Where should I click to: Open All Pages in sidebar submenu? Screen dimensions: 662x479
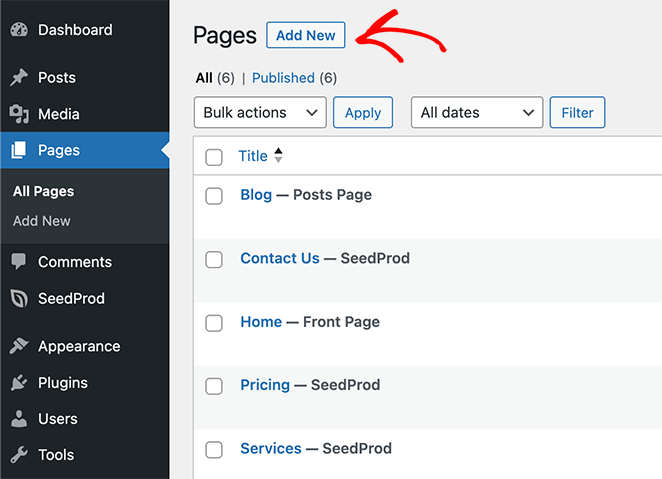43,191
